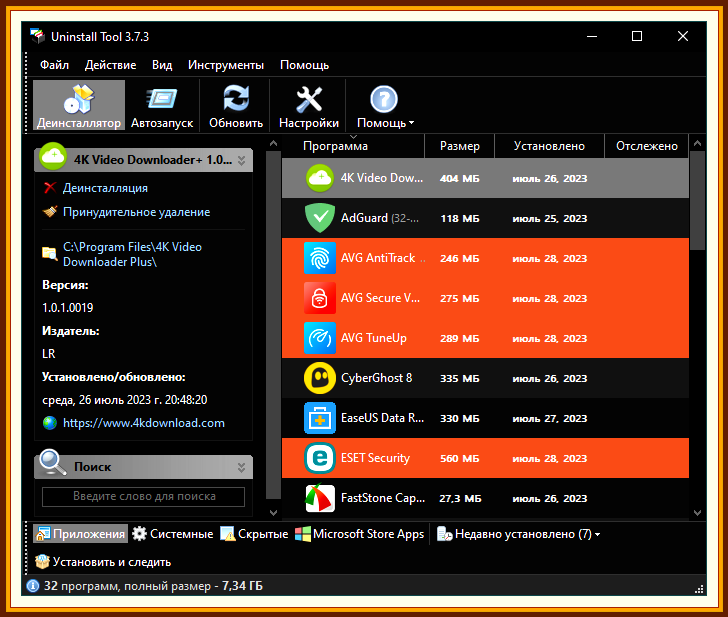Select the ESET Security program icon
This screenshot has height=617, width=728.
[x=320, y=458]
